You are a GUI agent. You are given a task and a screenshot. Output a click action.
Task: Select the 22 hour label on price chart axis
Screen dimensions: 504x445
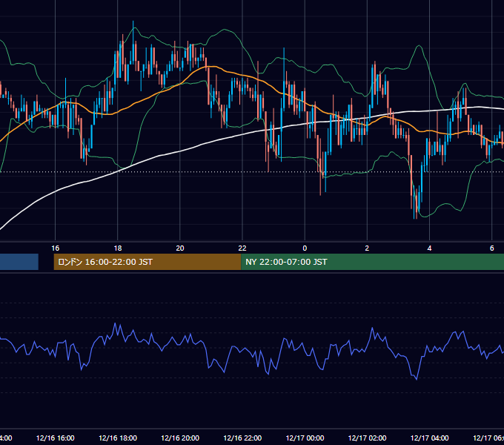coord(242,248)
